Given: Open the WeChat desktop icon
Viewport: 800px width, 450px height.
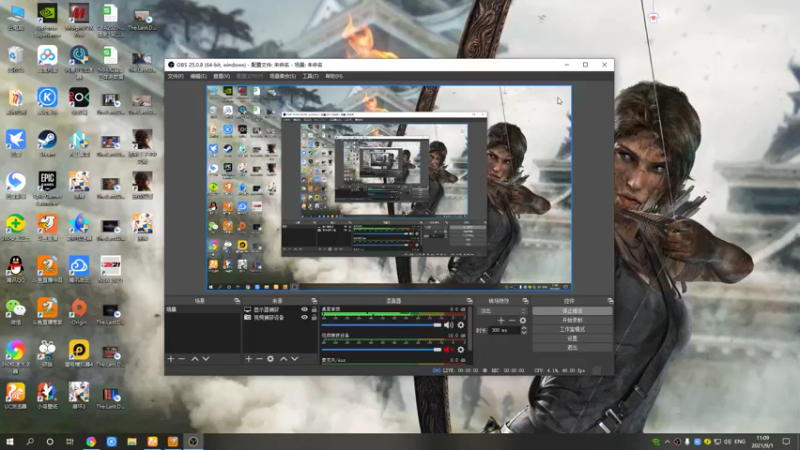Looking at the screenshot, I should point(16,311).
